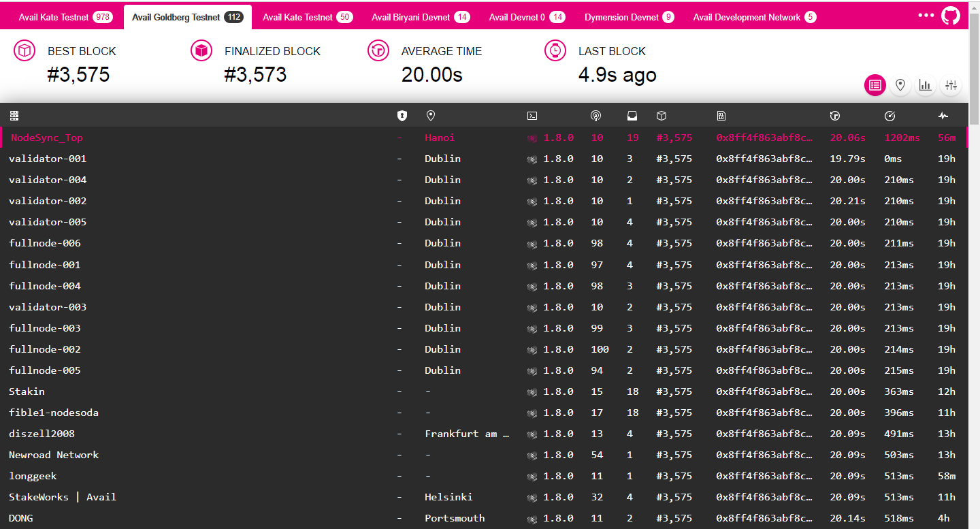Sort by node uptime column icon

click(x=943, y=116)
